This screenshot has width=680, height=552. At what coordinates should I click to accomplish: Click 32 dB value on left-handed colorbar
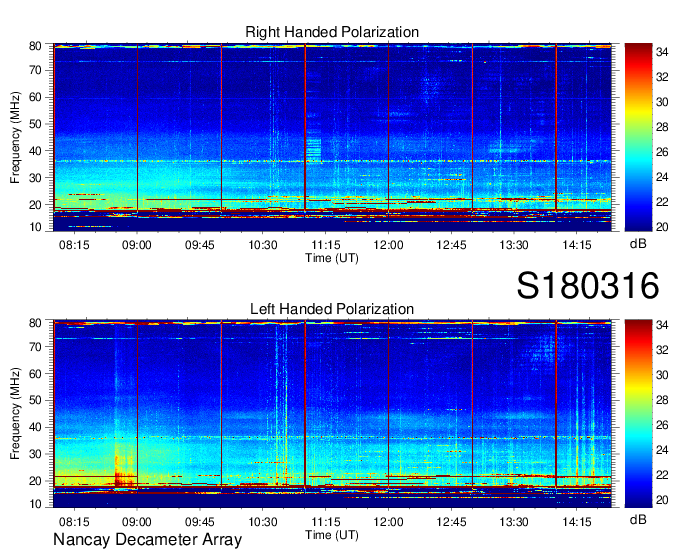662,349
